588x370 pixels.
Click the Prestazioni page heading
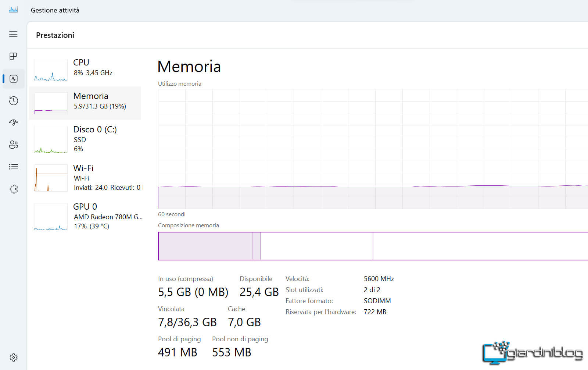(x=55, y=35)
